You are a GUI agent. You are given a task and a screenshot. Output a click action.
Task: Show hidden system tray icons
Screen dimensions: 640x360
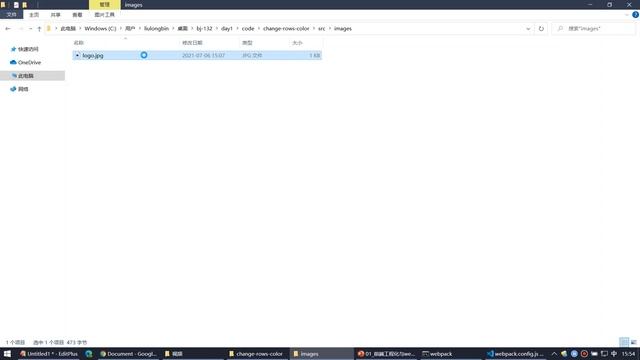tap(554, 354)
